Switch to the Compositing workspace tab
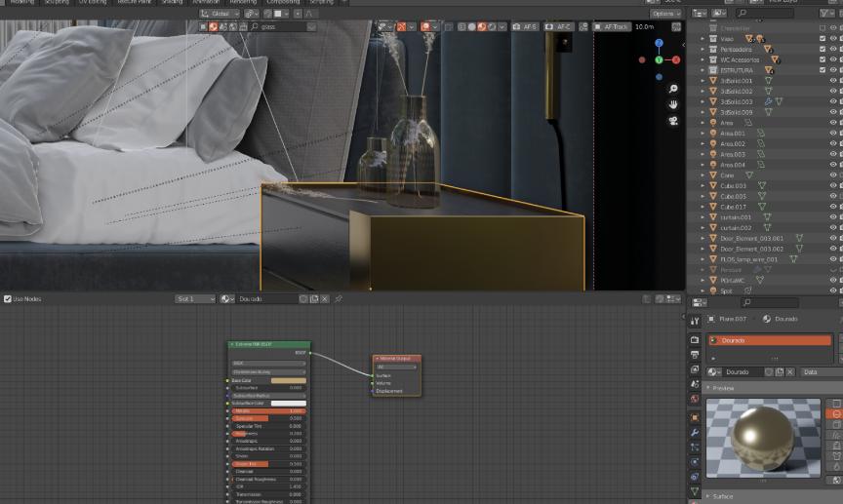 [x=283, y=2]
